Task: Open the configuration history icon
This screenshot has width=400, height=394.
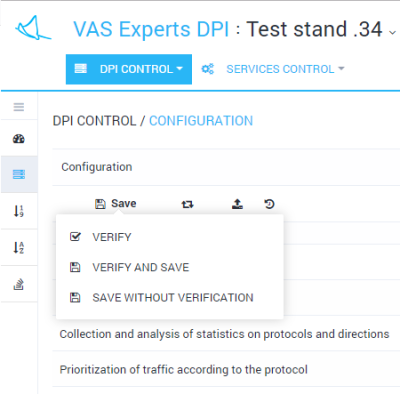Action: point(269,204)
